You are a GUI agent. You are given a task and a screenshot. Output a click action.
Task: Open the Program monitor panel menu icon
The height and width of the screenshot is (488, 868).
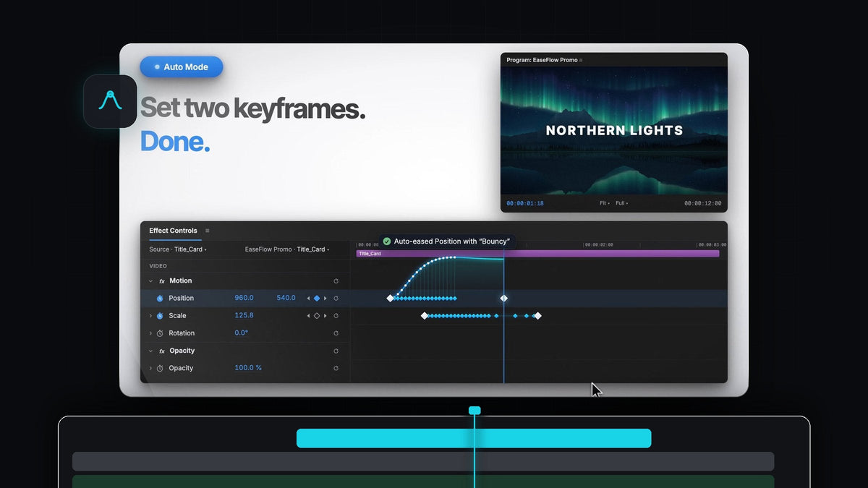581,60
